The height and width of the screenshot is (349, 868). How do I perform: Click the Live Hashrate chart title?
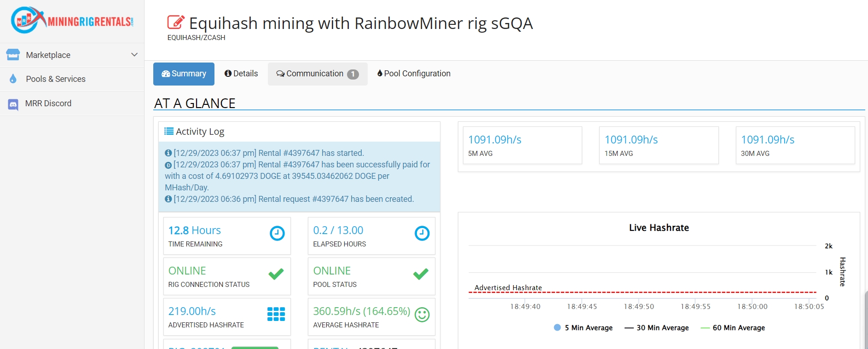[659, 228]
